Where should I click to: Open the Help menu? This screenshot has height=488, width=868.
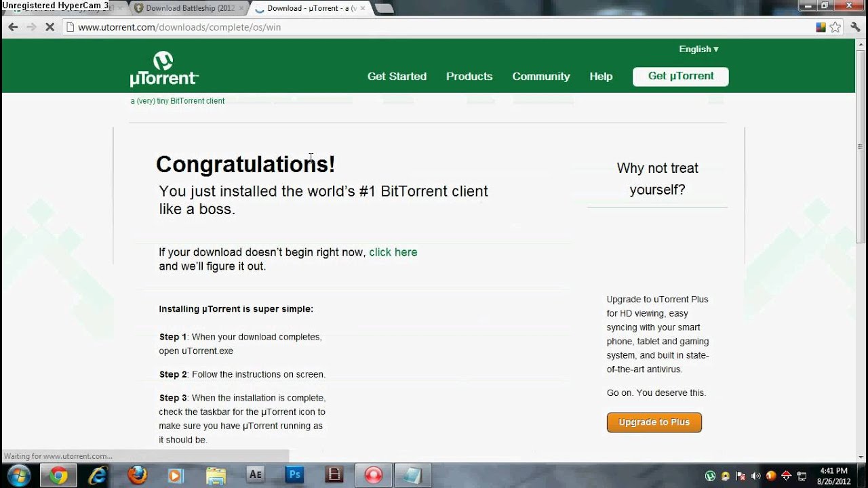601,76
